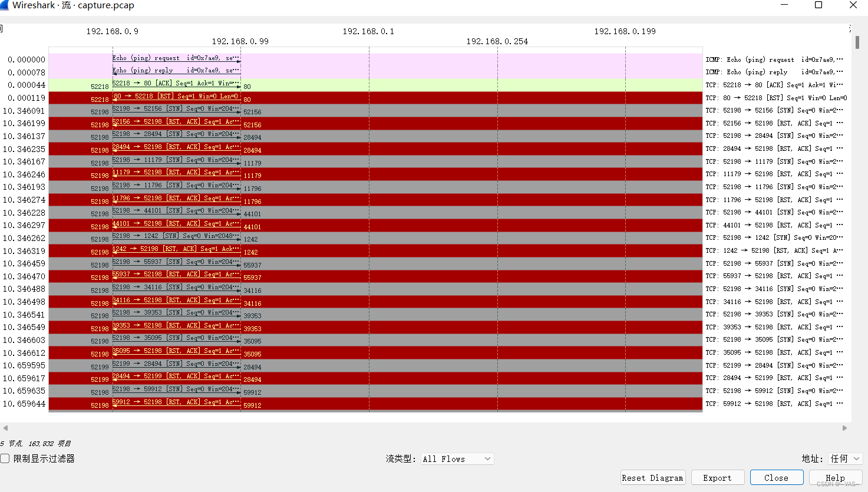Select the 52198 → 35095 SYN flow row

click(375, 341)
